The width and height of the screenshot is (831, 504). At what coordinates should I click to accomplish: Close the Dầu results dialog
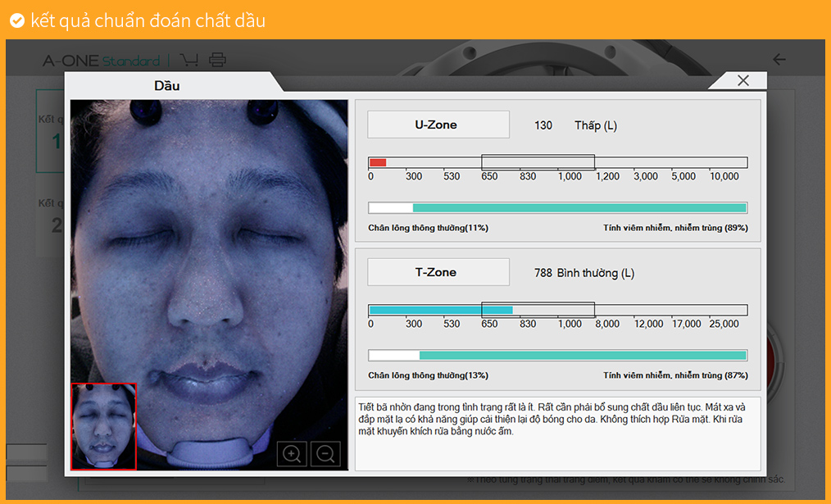click(x=742, y=80)
